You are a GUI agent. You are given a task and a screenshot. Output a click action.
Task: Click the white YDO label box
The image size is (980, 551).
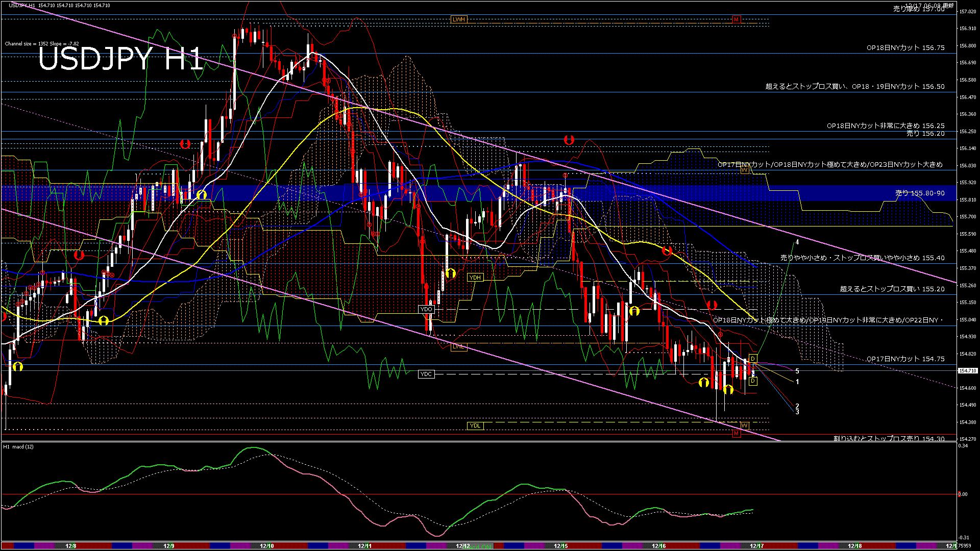(x=426, y=309)
